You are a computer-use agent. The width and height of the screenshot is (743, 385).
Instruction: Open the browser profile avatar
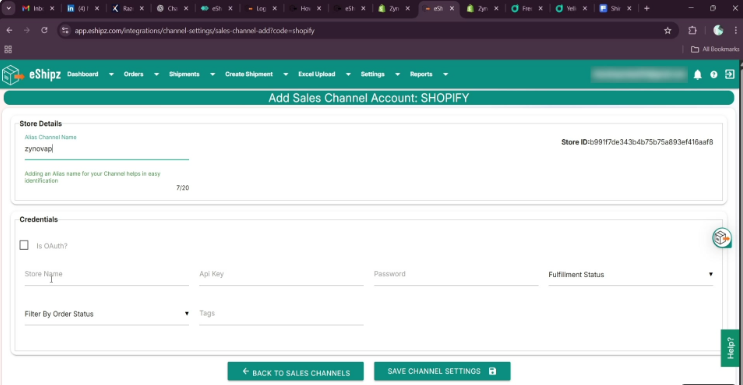point(718,30)
